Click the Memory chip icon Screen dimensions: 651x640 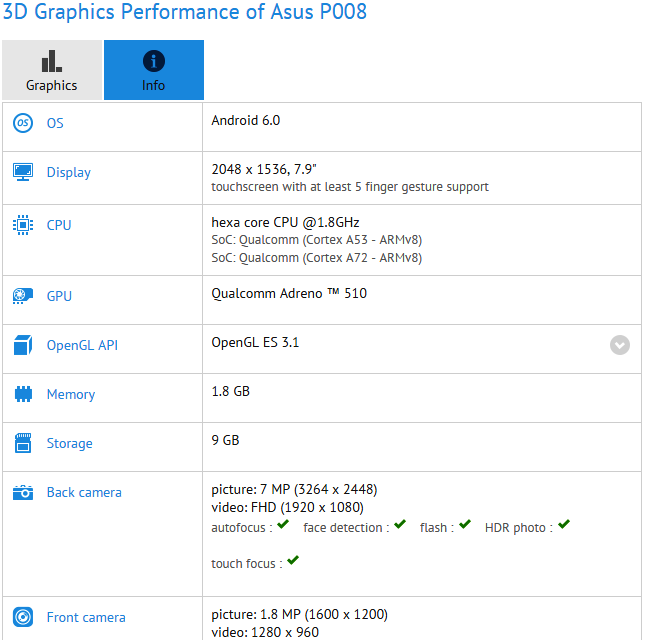tap(23, 395)
